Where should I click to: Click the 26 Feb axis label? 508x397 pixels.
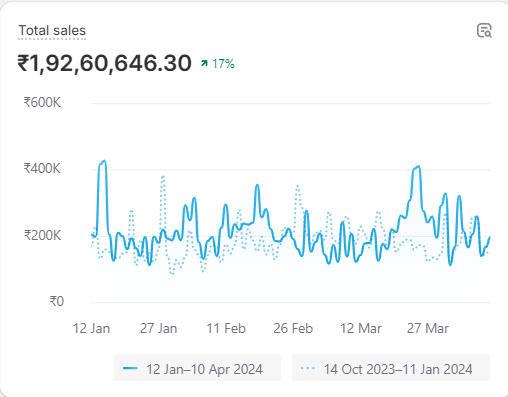(293, 328)
